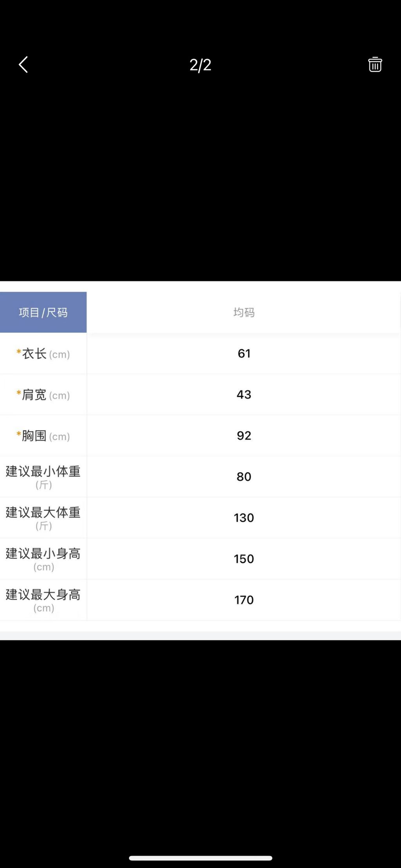
Task: Tap the home indicator bar
Action: 200,858
